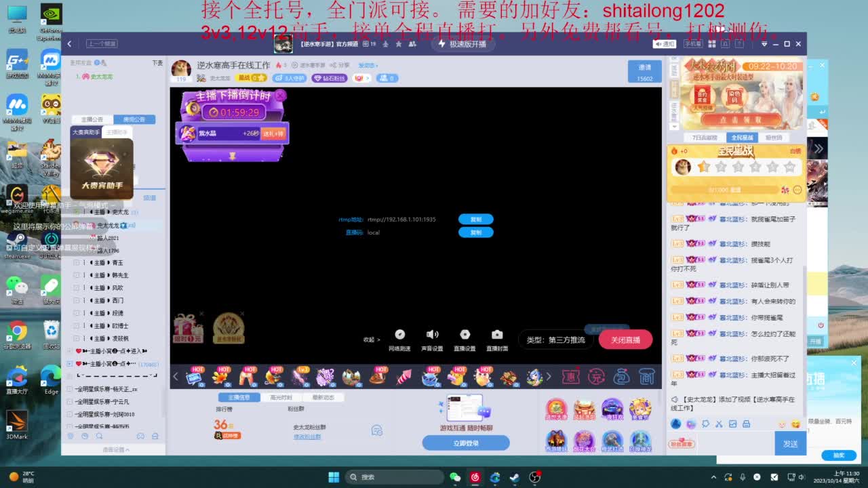Click the 一夜狂欢 activity icon
The image size is (868, 488).
pyautogui.click(x=612, y=409)
